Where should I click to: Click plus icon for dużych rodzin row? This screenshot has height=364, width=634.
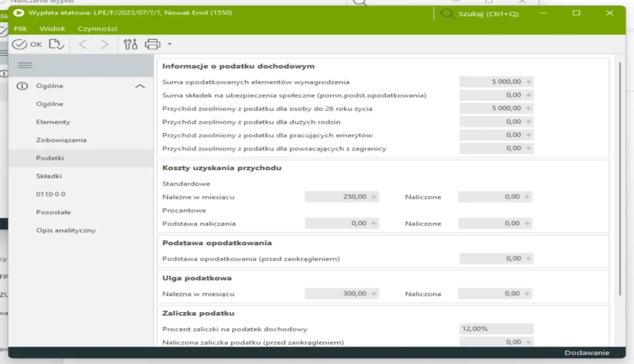[x=528, y=122]
